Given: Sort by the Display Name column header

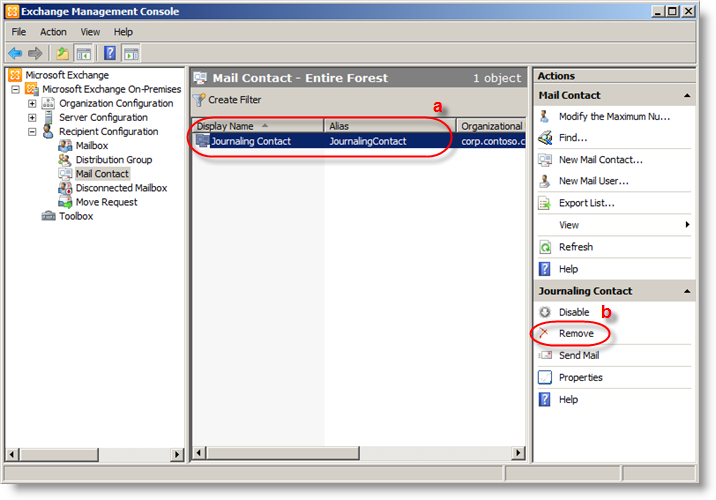Looking at the screenshot, I should coord(258,126).
